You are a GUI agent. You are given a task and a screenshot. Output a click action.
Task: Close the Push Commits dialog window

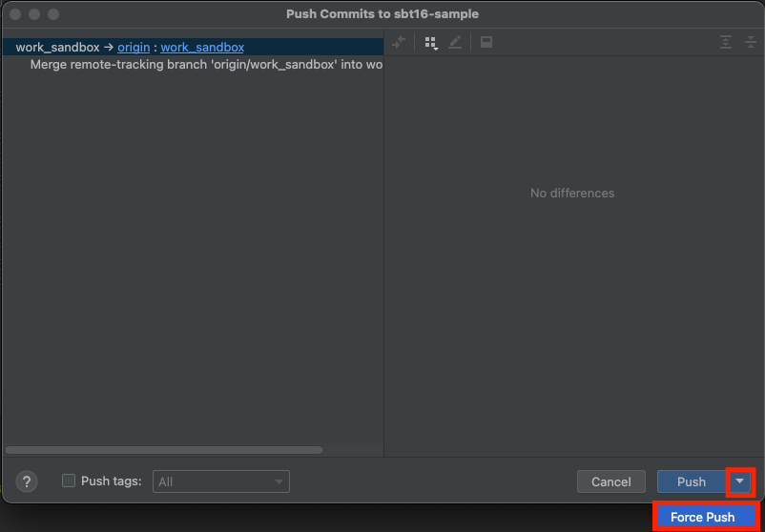point(15,14)
